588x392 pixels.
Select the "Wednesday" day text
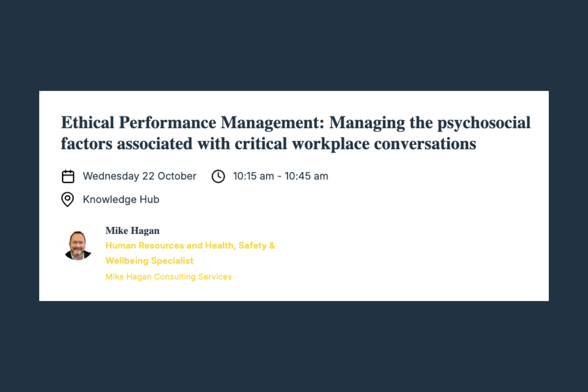(111, 176)
